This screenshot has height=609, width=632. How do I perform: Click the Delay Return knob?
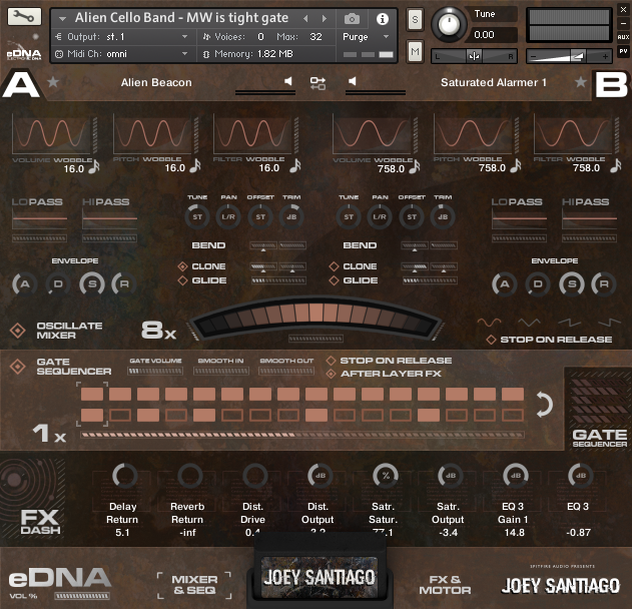point(124,476)
